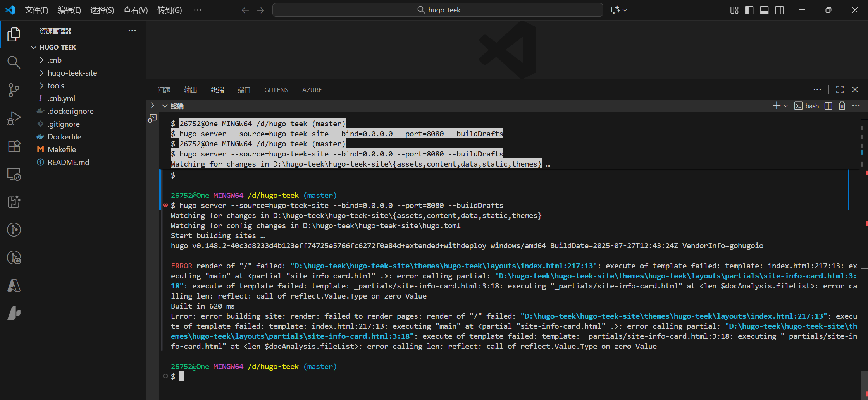The width and height of the screenshot is (868, 400).
Task: Expand the hugo-teek-site folder
Action: [72, 73]
